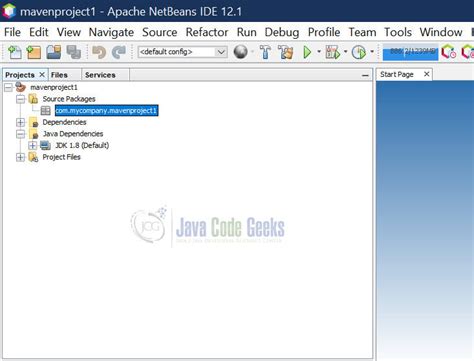The width and height of the screenshot is (474, 361).
Task: Collapse the mavenproject1 root node
Action: pyautogui.click(x=8, y=88)
